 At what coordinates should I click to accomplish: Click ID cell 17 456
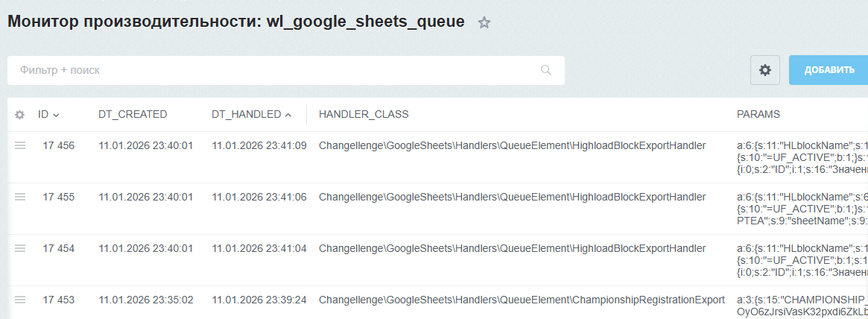[58, 146]
